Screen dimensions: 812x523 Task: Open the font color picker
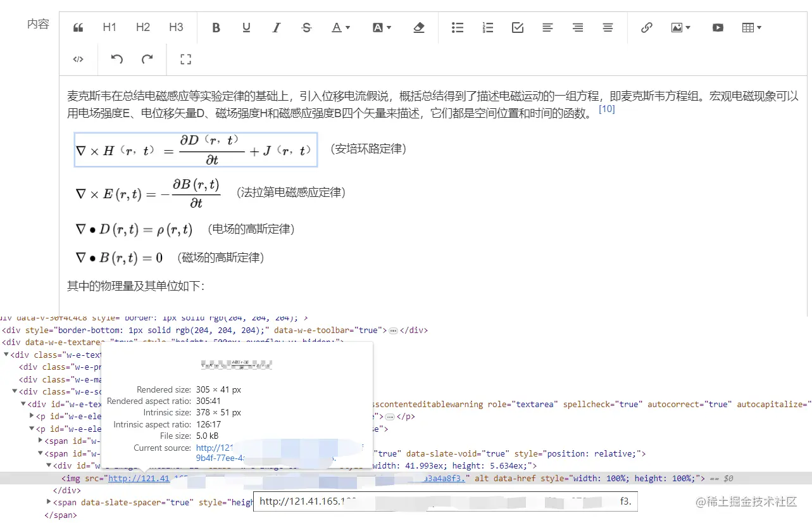tap(340, 27)
